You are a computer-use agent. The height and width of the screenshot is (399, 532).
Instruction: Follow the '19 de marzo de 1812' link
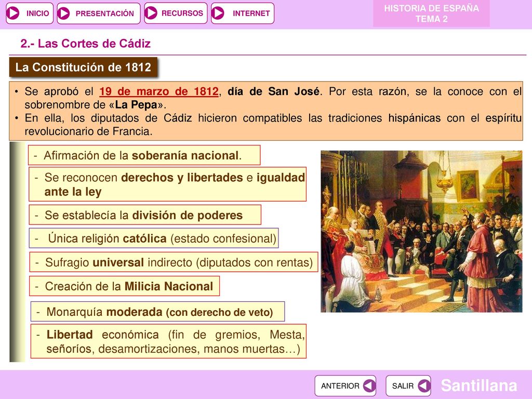click(x=159, y=91)
